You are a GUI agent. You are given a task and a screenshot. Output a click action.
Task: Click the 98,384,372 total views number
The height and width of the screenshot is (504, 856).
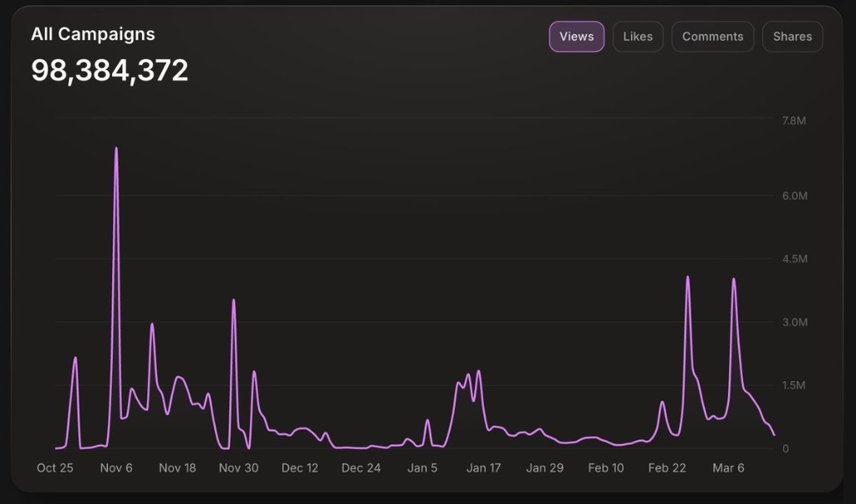[110, 71]
